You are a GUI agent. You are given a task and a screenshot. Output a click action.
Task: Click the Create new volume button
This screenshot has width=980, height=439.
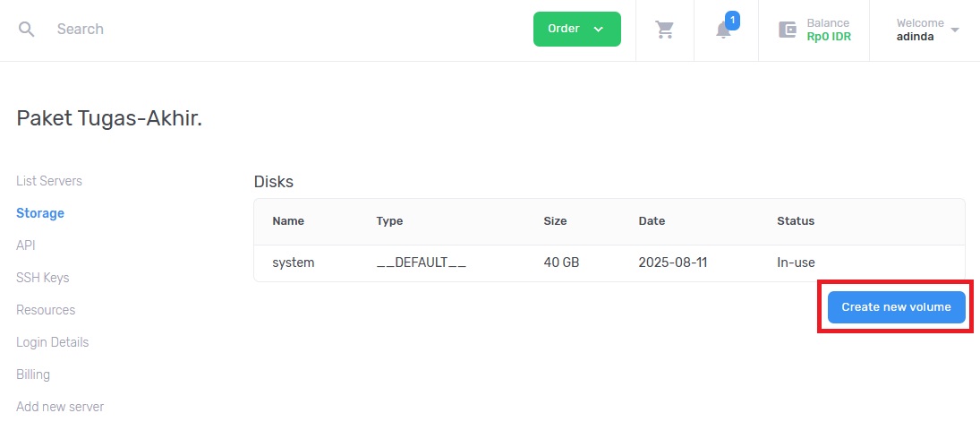pyautogui.click(x=896, y=307)
